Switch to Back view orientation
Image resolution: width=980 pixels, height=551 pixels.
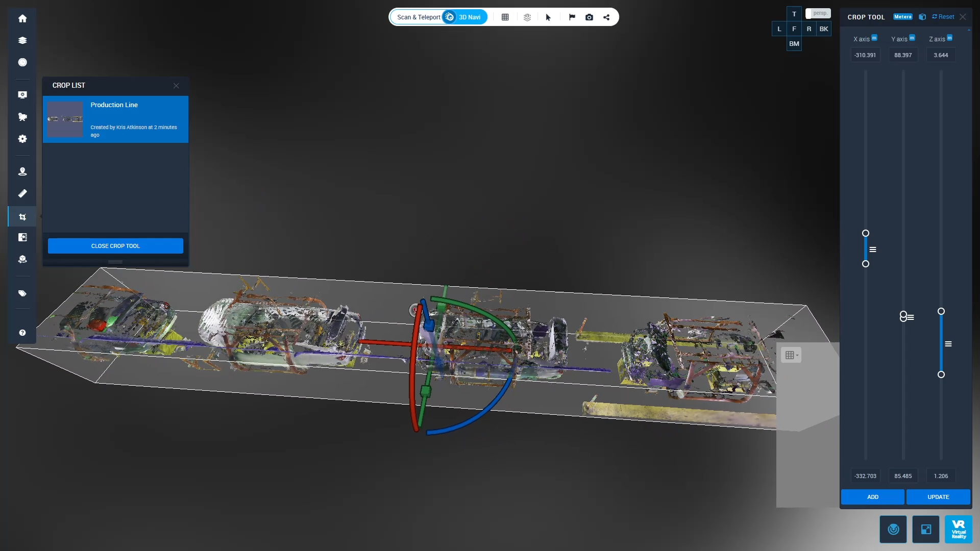[x=824, y=29]
